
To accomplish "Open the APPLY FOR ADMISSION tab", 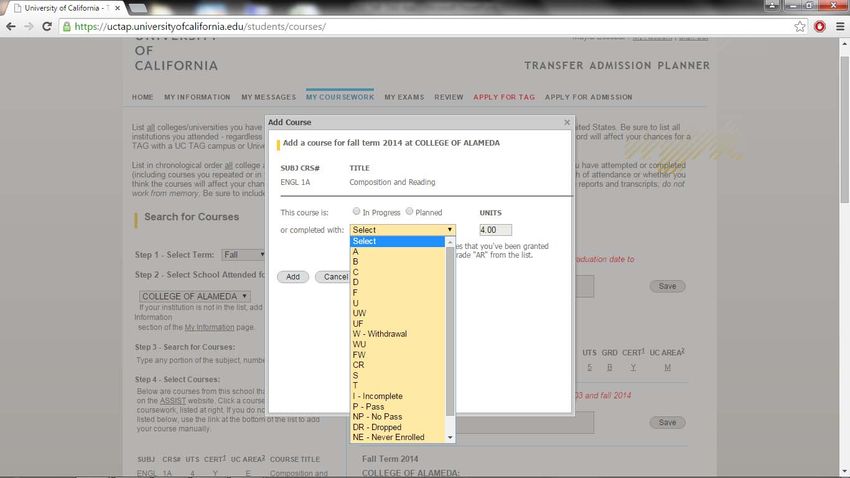I will (589, 97).
